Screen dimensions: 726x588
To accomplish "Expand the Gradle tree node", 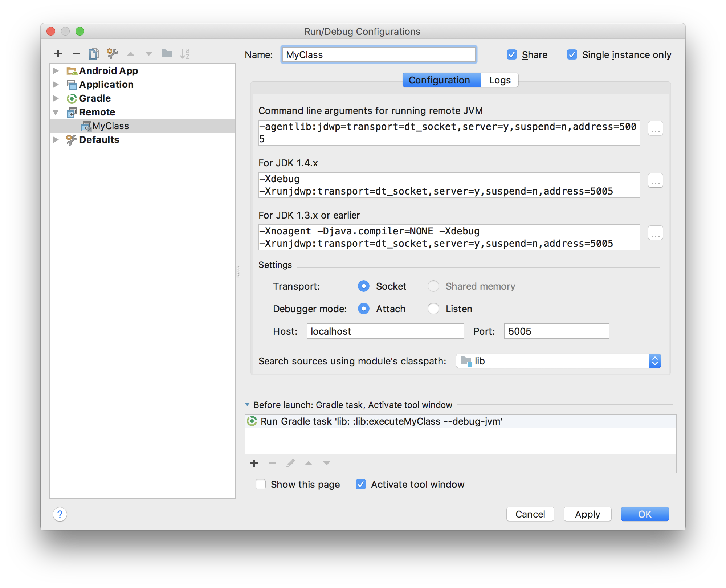I will click(56, 98).
